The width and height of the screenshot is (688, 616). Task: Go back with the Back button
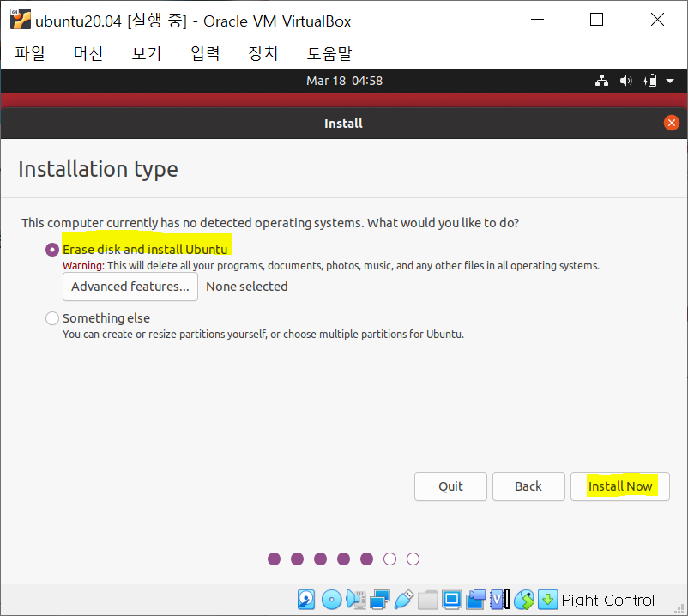point(528,486)
